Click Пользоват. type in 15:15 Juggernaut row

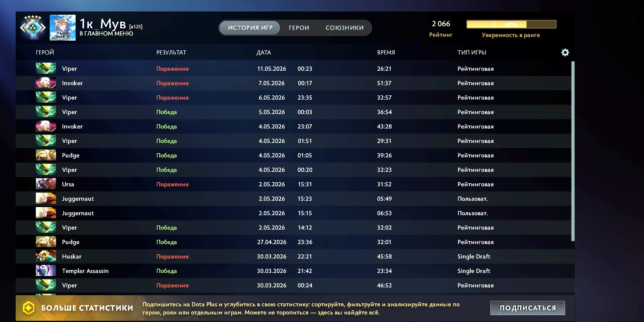click(x=473, y=213)
